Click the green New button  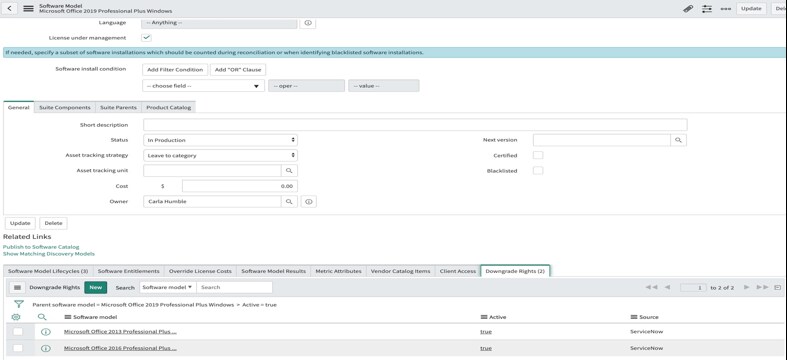tap(96, 287)
